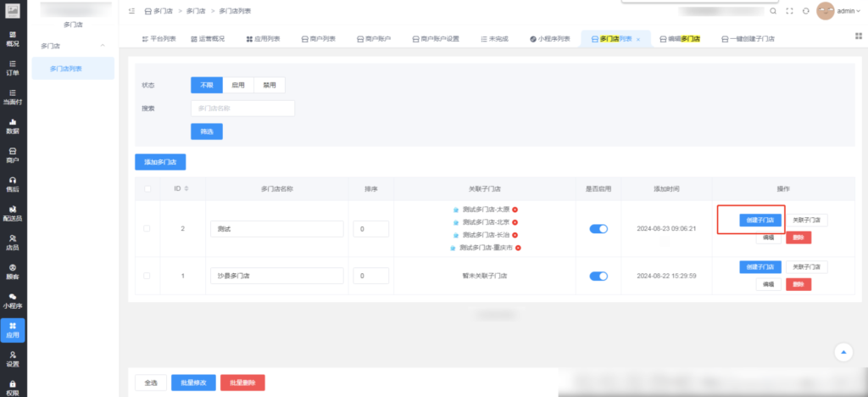Open the 编辑多门店 tab
Viewport: 868px width, 397px height.
click(x=680, y=39)
